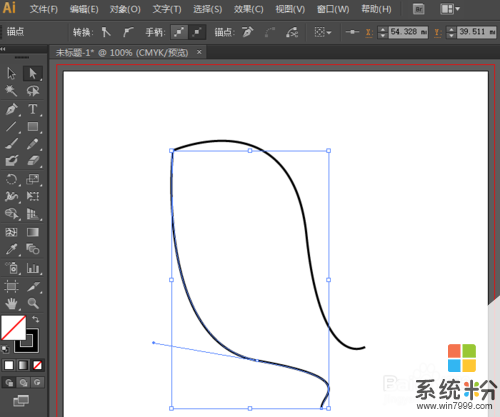Select the Eyedropper tool

pyautogui.click(x=11, y=249)
